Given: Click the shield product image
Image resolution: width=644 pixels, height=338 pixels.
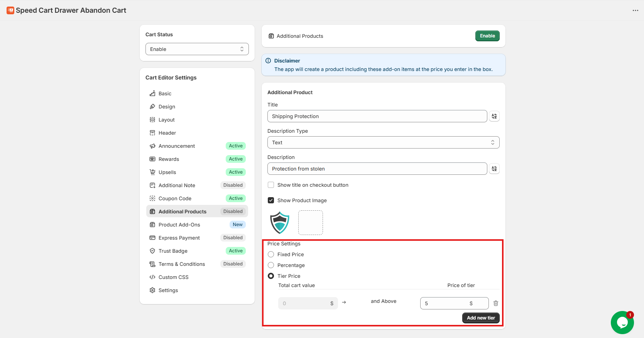Looking at the screenshot, I should [x=280, y=223].
